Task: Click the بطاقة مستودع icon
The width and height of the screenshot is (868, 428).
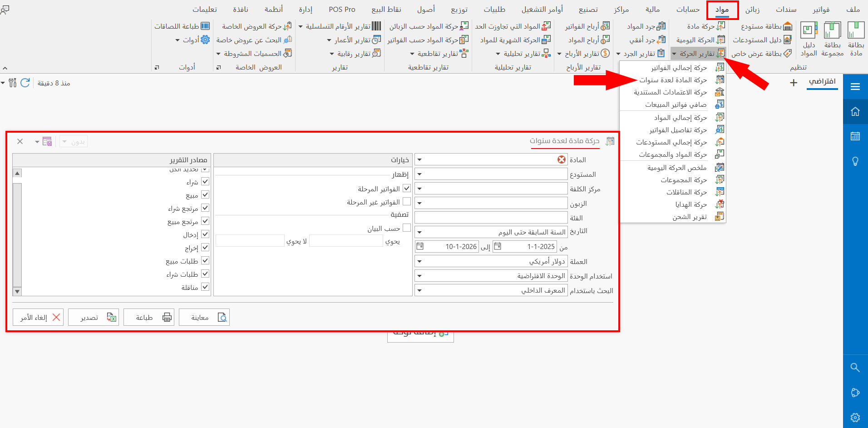Action: [x=772, y=26]
